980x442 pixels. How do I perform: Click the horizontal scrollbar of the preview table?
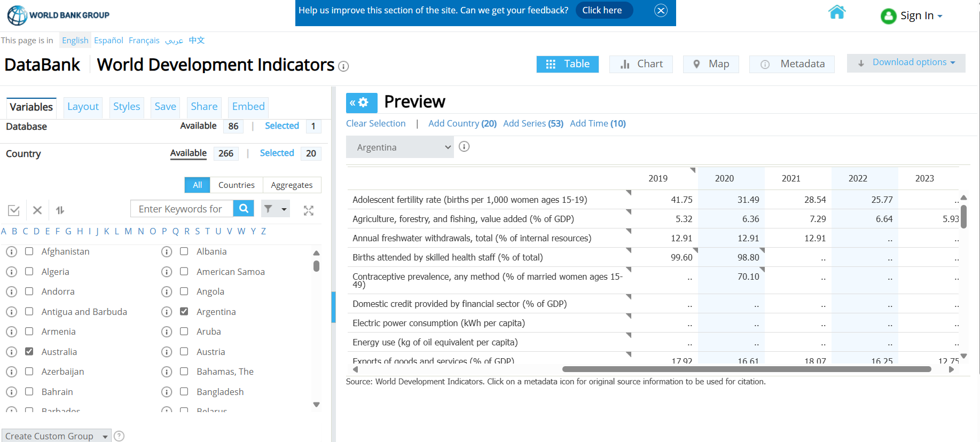point(747,369)
